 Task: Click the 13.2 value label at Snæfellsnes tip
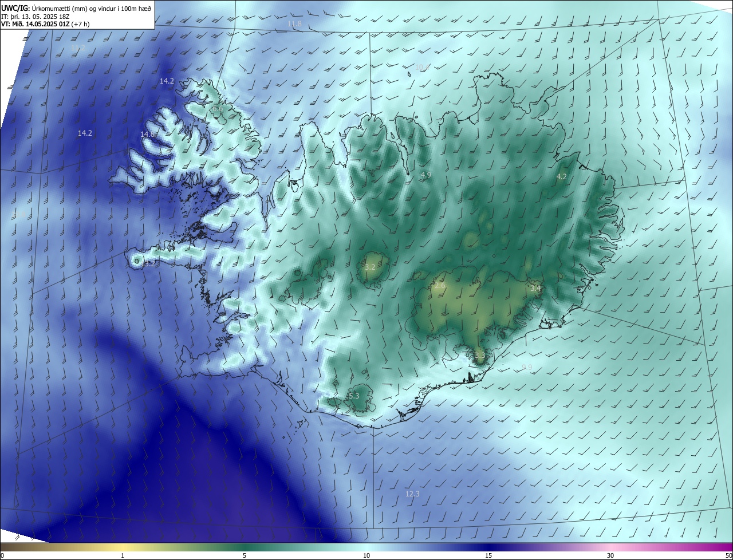(148, 264)
